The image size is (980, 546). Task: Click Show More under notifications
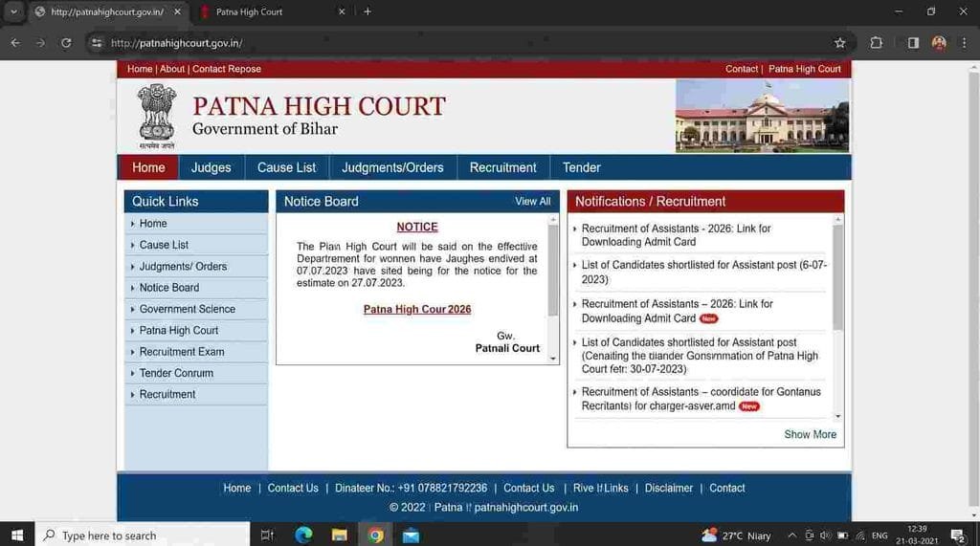[810, 434]
